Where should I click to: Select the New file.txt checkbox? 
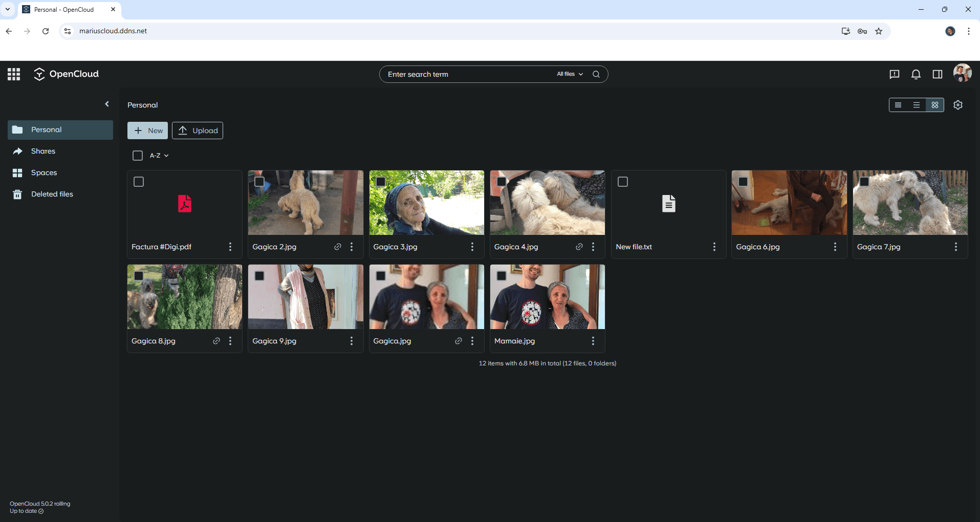click(623, 182)
